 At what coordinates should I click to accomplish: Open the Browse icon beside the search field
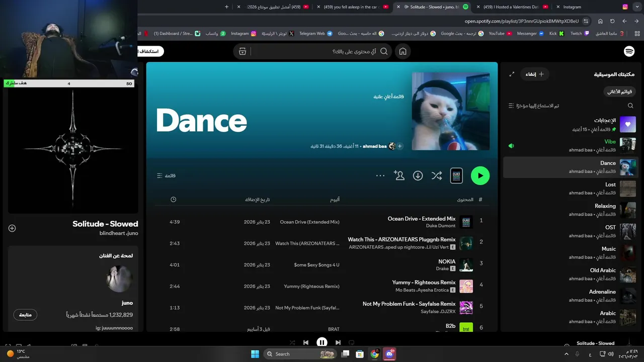click(243, 51)
